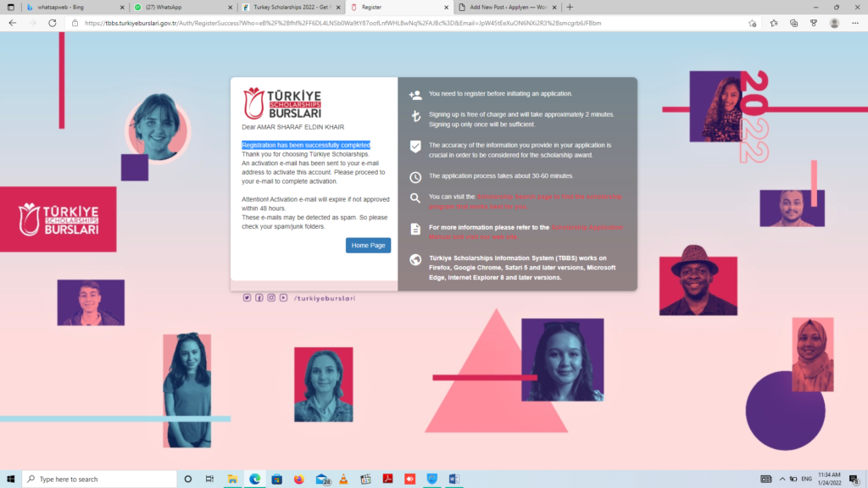Open browser Collections

pos(793,23)
